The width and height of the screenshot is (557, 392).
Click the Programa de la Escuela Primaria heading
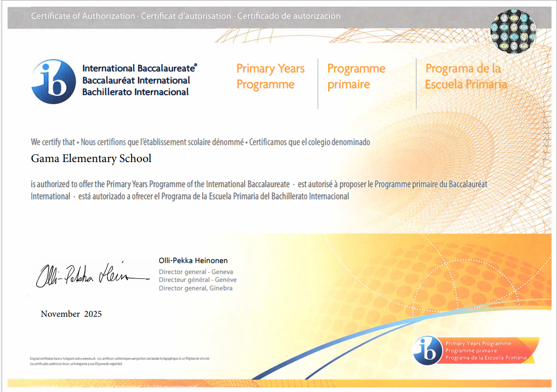tap(465, 76)
